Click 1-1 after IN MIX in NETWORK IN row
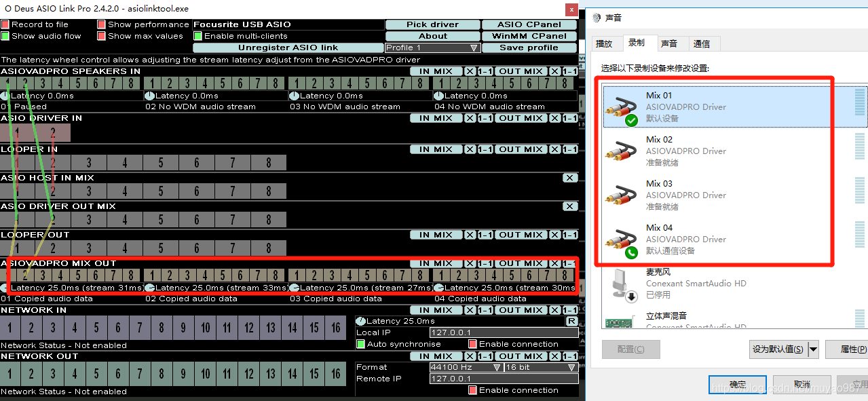 click(x=485, y=310)
